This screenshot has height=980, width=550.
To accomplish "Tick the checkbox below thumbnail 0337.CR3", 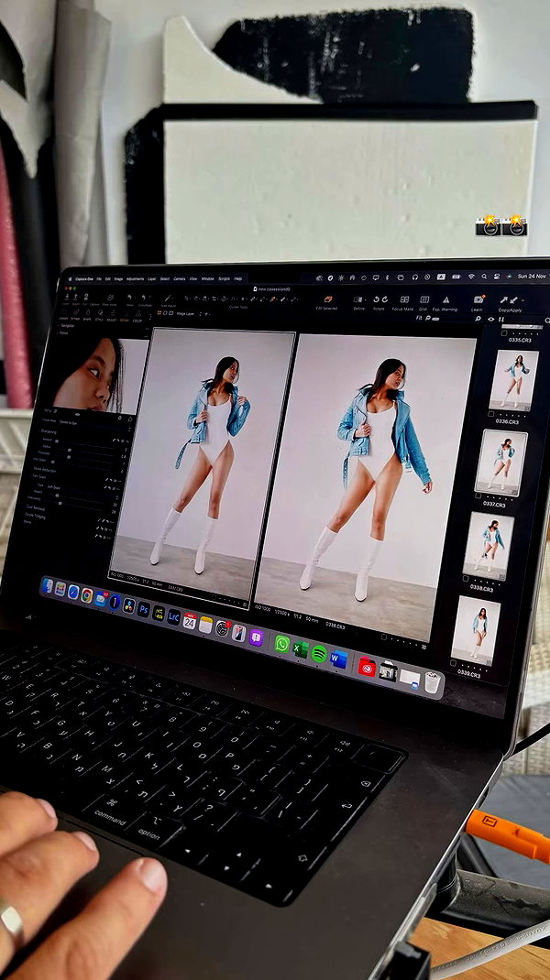I will coord(478,495).
